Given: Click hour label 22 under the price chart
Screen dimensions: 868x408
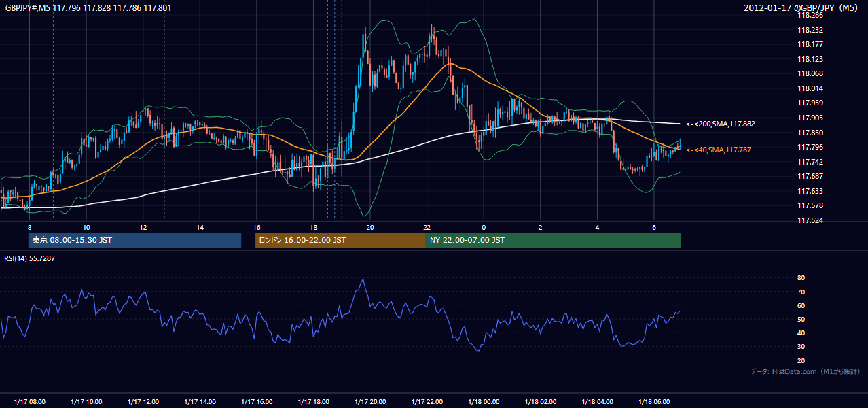Looking at the screenshot, I should (427, 228).
